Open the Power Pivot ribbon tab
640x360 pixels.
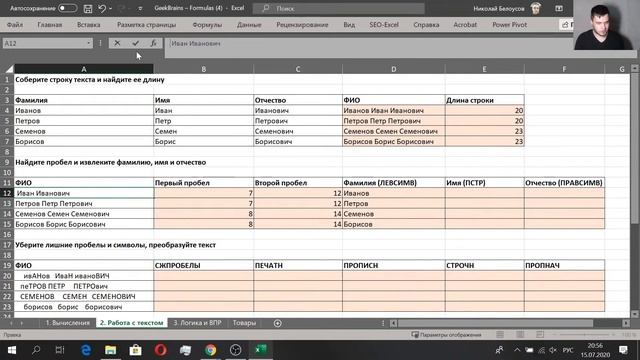point(509,25)
